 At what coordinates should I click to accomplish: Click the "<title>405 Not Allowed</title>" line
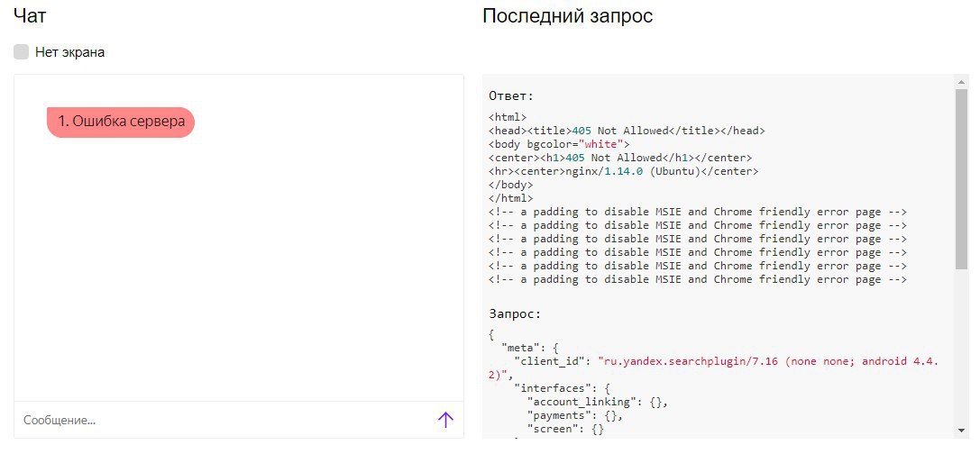coord(627,131)
